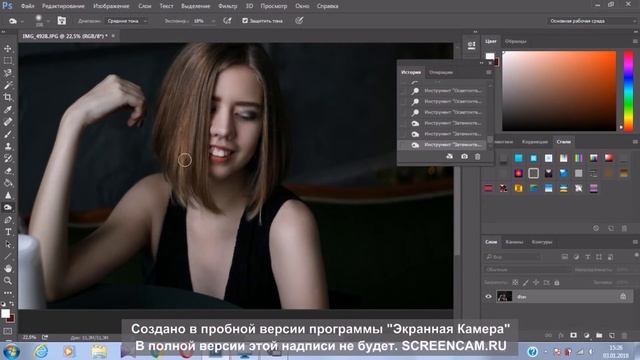This screenshot has height=360, width=640.
Task: Toggle lock image pixels brush icon
Action: 526,282
